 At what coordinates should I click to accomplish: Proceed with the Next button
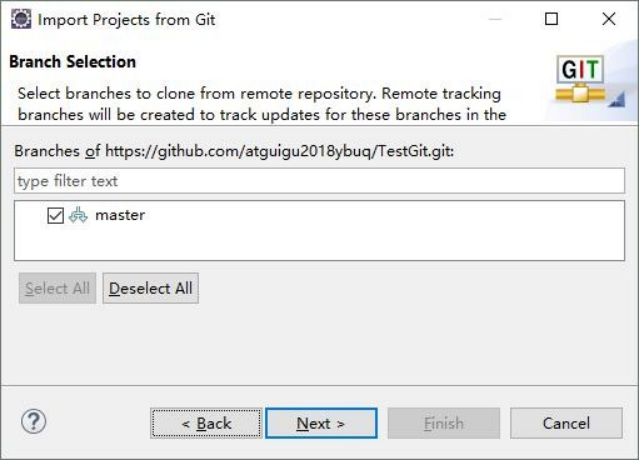[321, 423]
